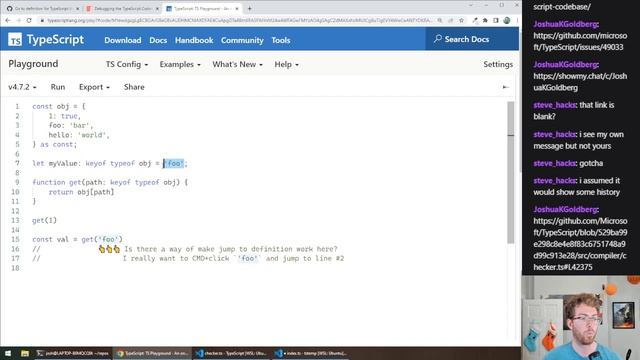
Task: Select the TS Playground browser tab
Action: [x=202, y=8]
